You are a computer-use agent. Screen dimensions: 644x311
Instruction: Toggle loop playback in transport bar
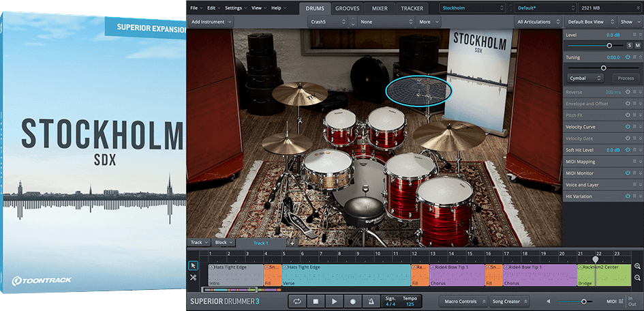click(297, 301)
